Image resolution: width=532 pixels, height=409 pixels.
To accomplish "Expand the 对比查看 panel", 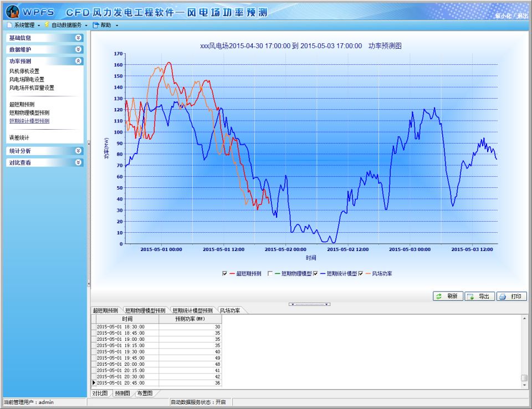I will (x=78, y=162).
